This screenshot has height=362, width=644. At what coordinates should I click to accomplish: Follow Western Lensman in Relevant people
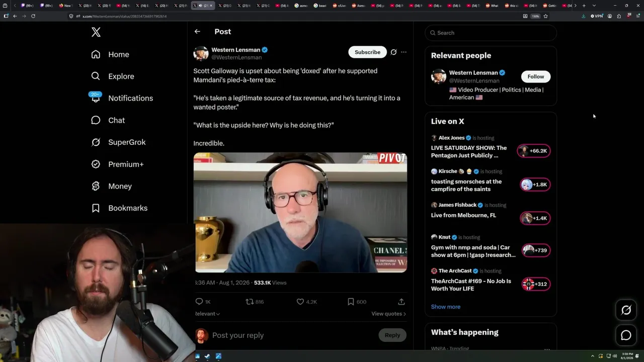click(x=536, y=76)
